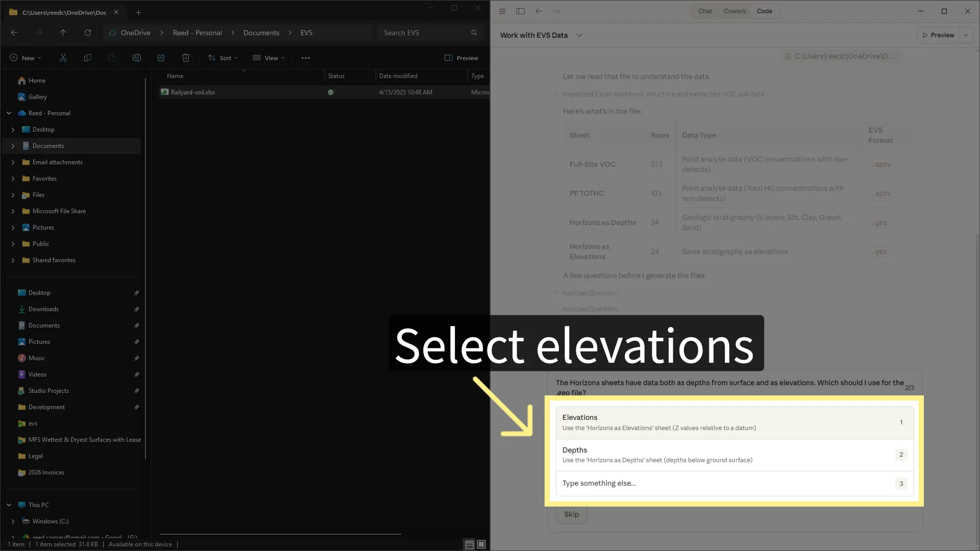This screenshot has width=980, height=551.
Task: Open a new File Explorer tab with plus icon
Action: click(x=138, y=12)
